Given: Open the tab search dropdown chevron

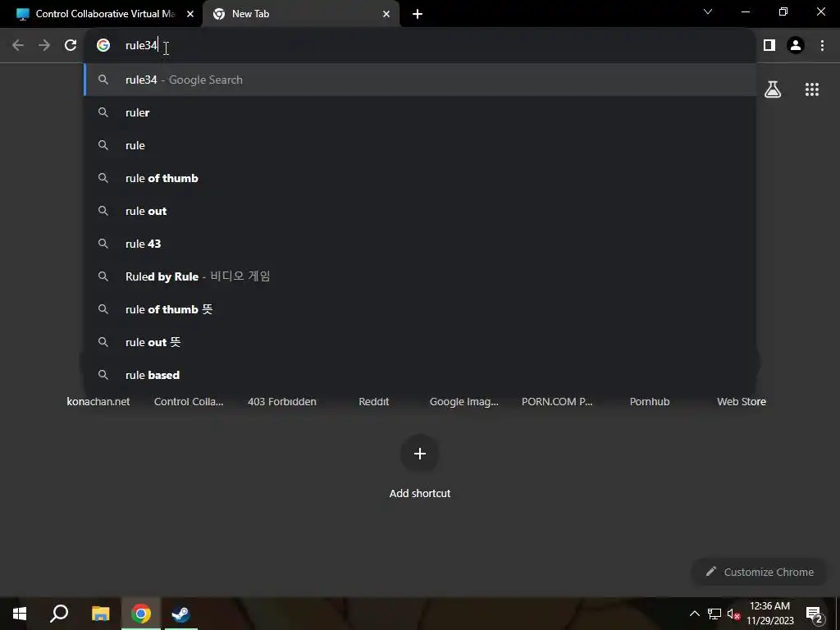Looking at the screenshot, I should click(x=708, y=11).
